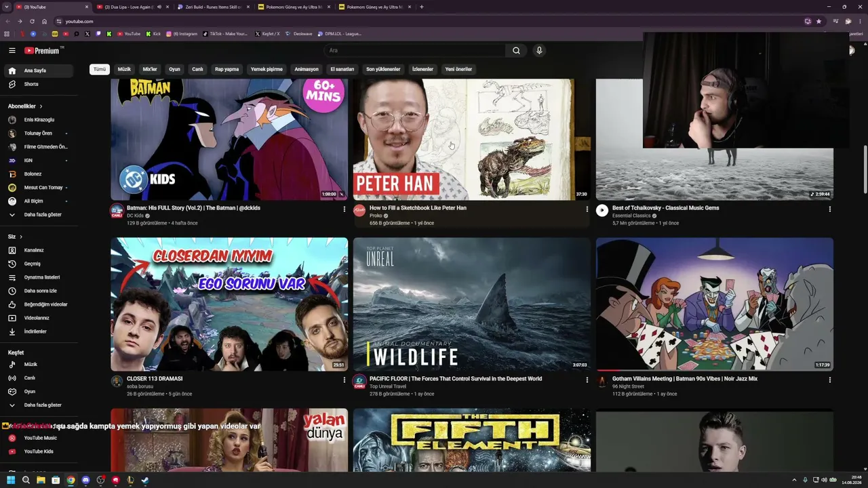This screenshot has width=868, height=488.
Task: Open more options for PACIFIC FLOOR video
Action: coord(587,380)
